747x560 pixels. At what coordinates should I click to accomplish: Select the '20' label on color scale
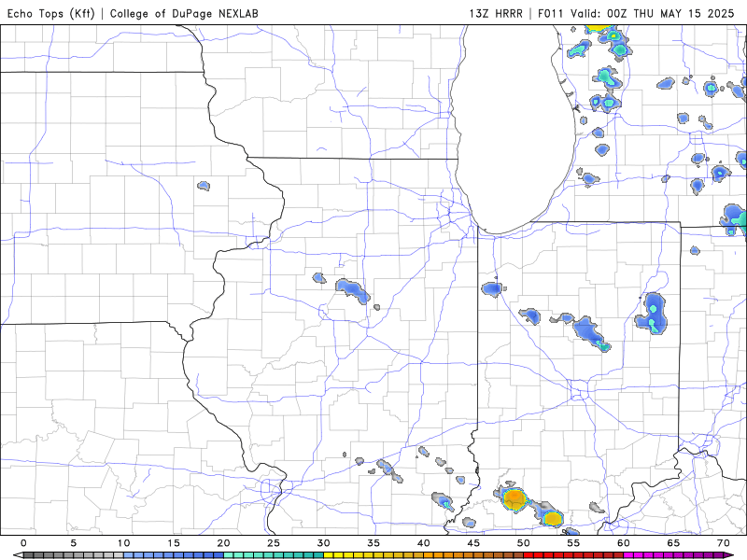(x=223, y=543)
